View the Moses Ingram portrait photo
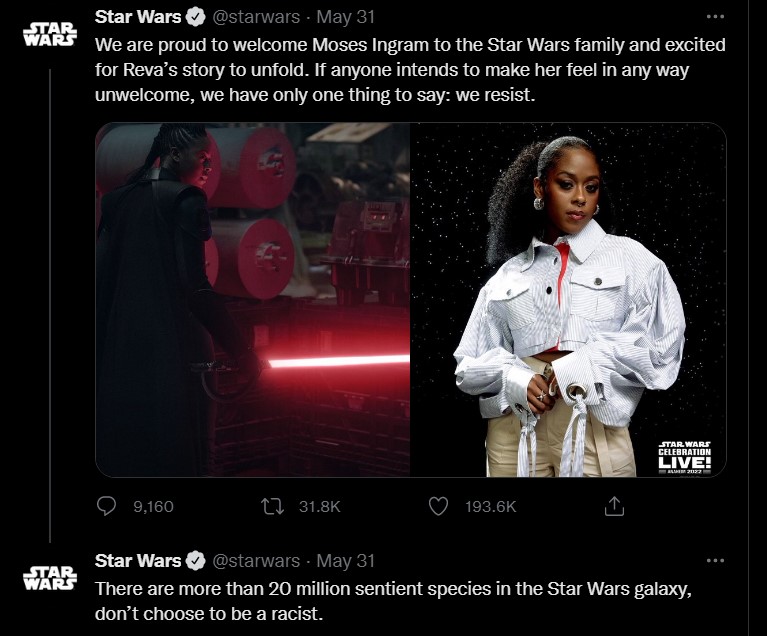767x636 pixels. point(568,299)
